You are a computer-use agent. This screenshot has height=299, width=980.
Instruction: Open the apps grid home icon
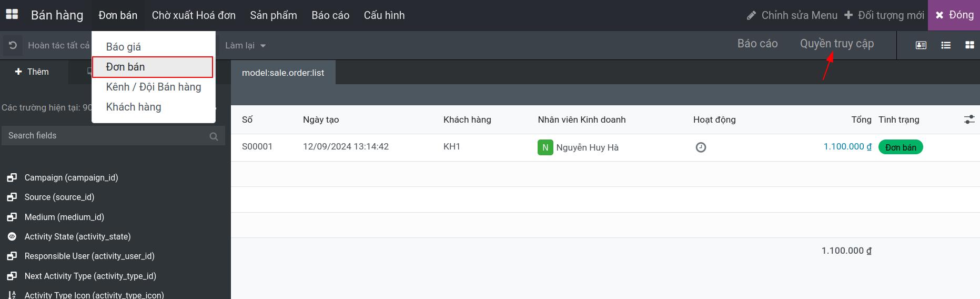[x=12, y=15]
